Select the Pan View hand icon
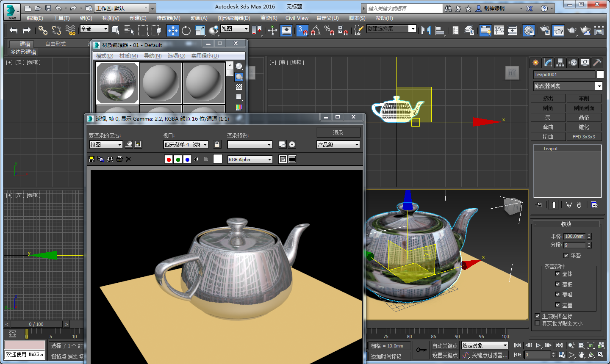The image size is (610, 364). point(581,355)
